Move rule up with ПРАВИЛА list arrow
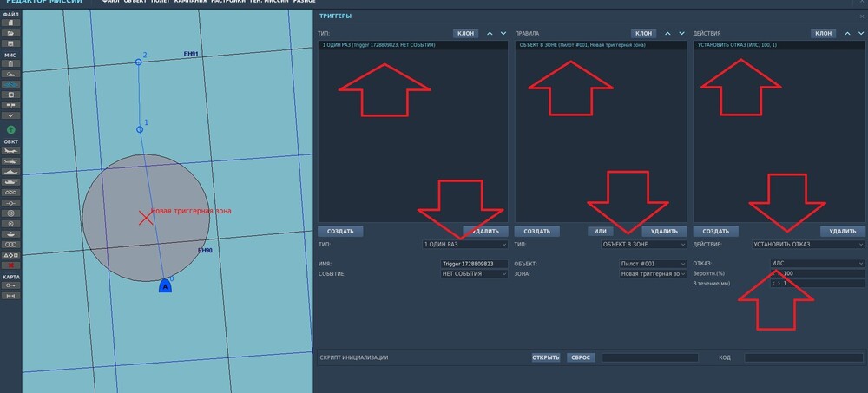Viewport: 868px width, 393px height. pyautogui.click(x=667, y=33)
